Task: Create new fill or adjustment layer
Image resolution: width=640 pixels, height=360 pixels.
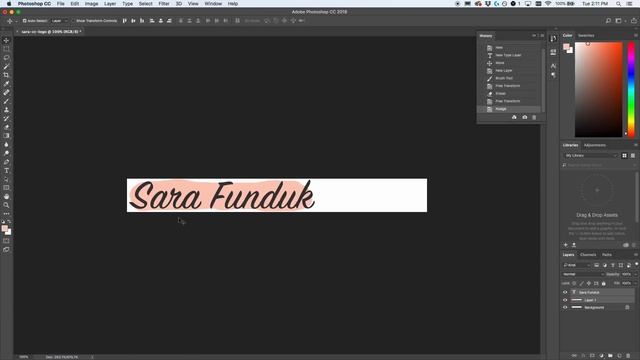Action: click(x=601, y=356)
